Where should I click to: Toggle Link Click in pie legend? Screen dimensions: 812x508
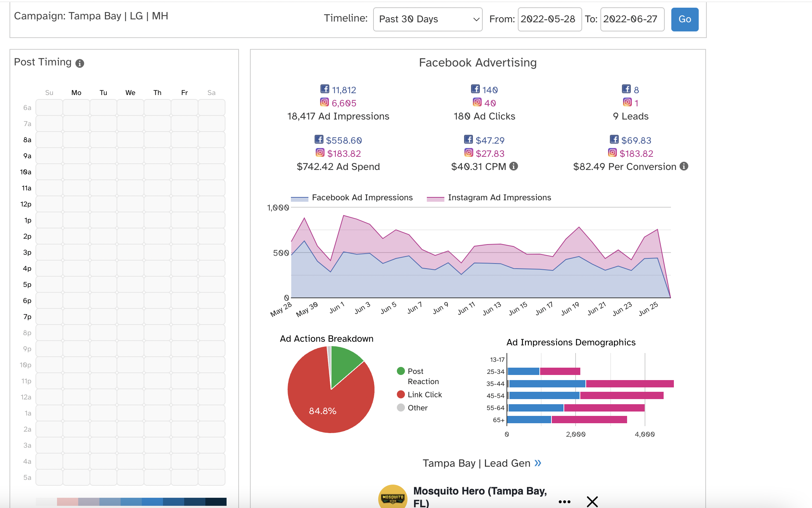[x=420, y=395]
